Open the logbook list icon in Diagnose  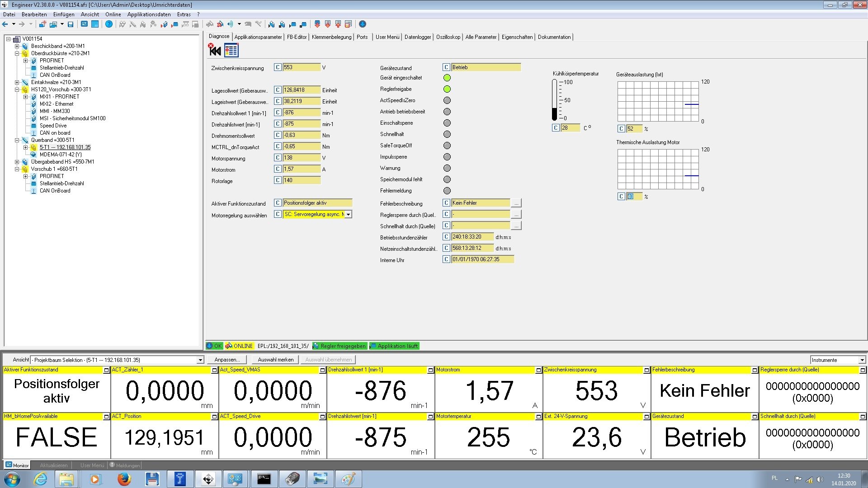[x=231, y=50]
